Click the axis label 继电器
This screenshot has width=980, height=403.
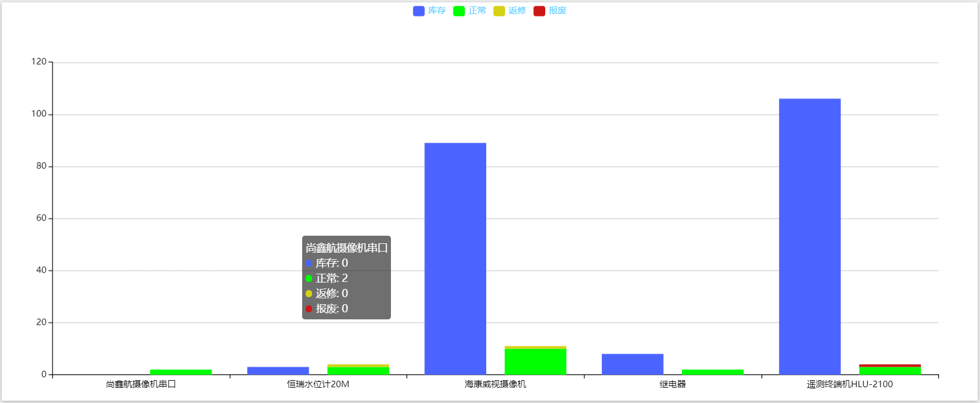coord(673,384)
